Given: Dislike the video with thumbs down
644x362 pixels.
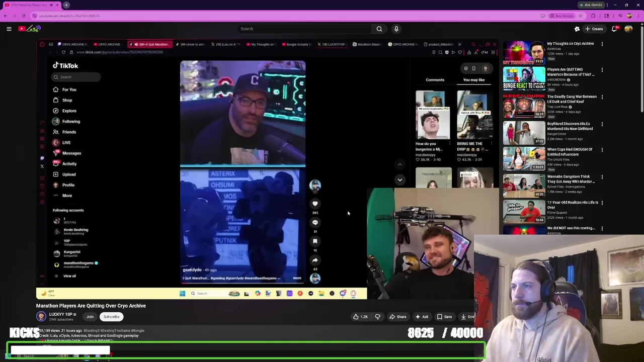Looking at the screenshot, I should (x=377, y=317).
